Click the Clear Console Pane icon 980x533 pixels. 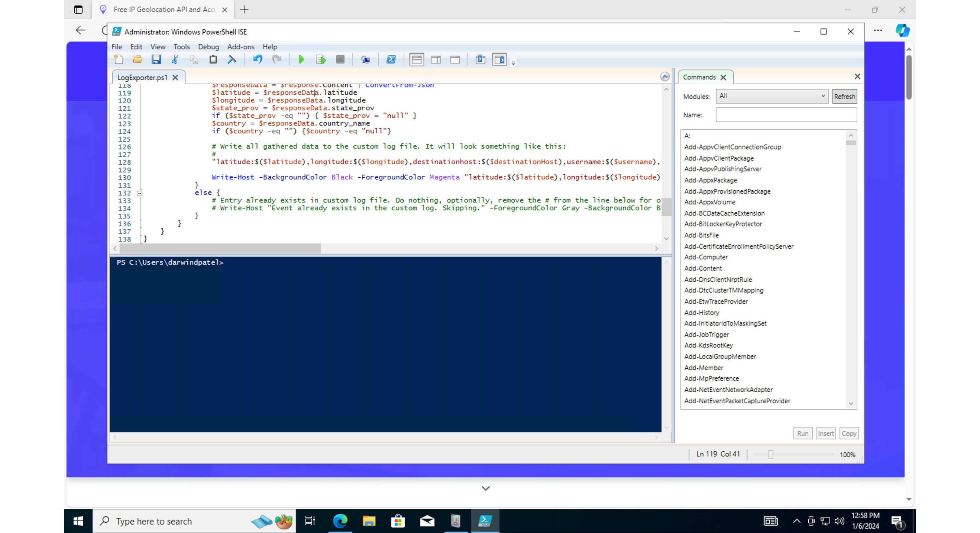tap(232, 59)
